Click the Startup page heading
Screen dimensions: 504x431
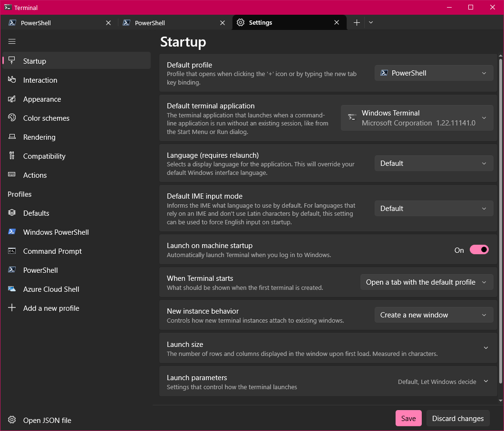tap(183, 42)
